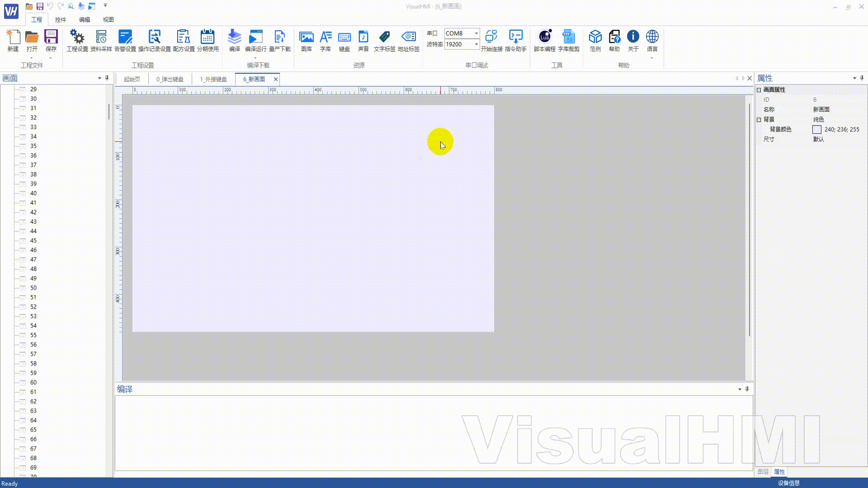Open the 0_弹出键盘 document tab
Viewport: 868px width, 488px height.
pyautogui.click(x=170, y=79)
